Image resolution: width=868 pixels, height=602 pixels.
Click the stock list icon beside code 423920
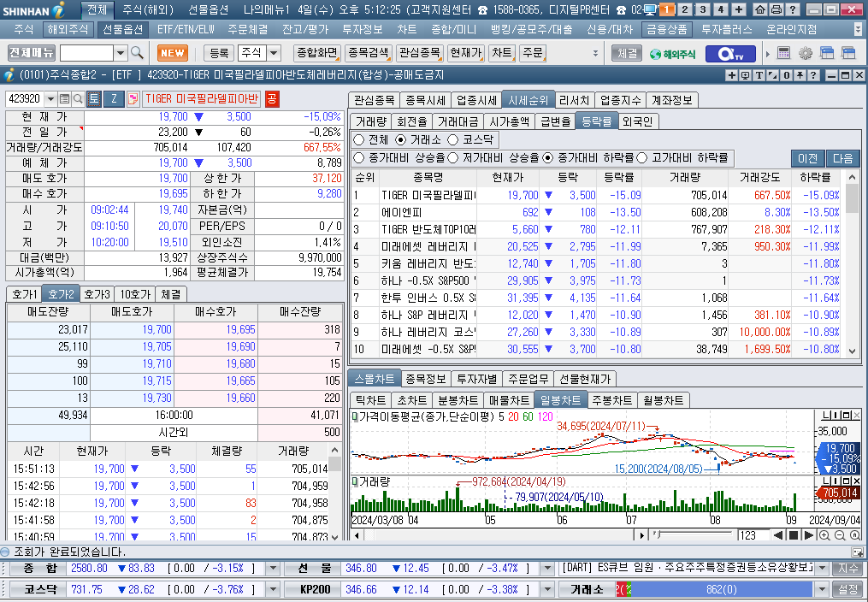pos(64,99)
